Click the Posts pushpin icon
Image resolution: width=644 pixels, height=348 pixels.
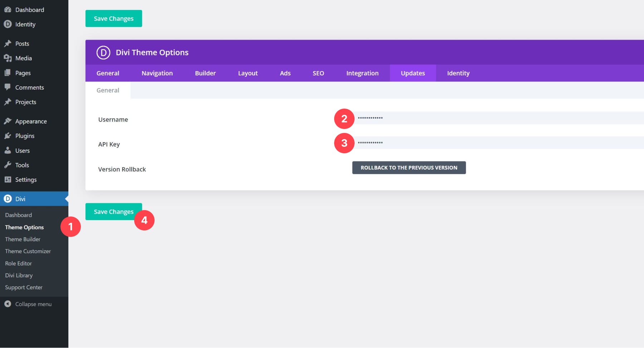[x=8, y=44]
